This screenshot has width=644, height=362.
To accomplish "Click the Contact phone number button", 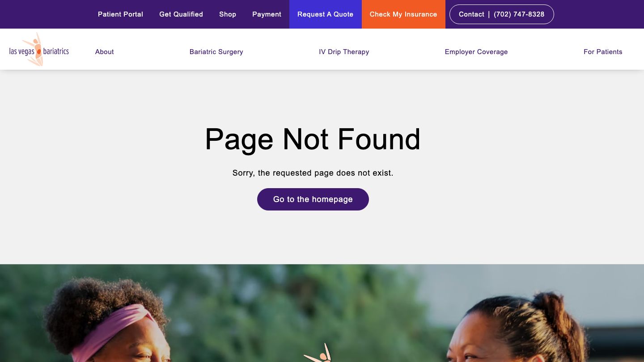I will pyautogui.click(x=501, y=14).
